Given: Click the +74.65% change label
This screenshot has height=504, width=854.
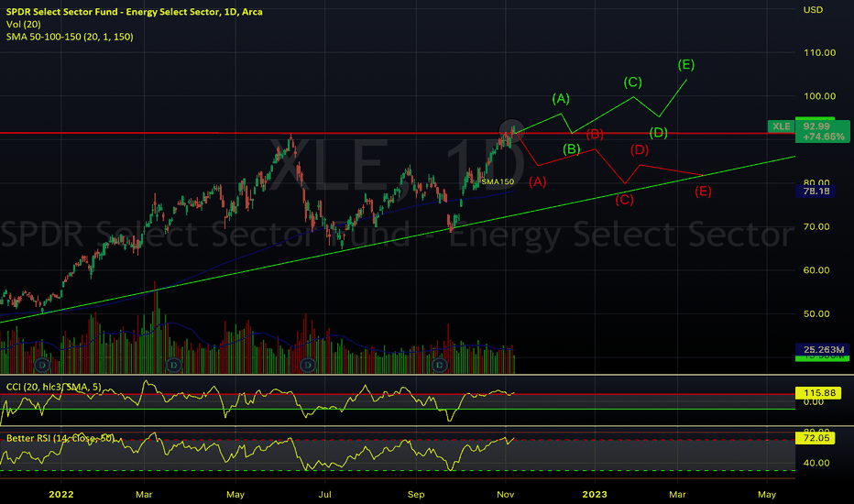Looking at the screenshot, I should 823,137.
